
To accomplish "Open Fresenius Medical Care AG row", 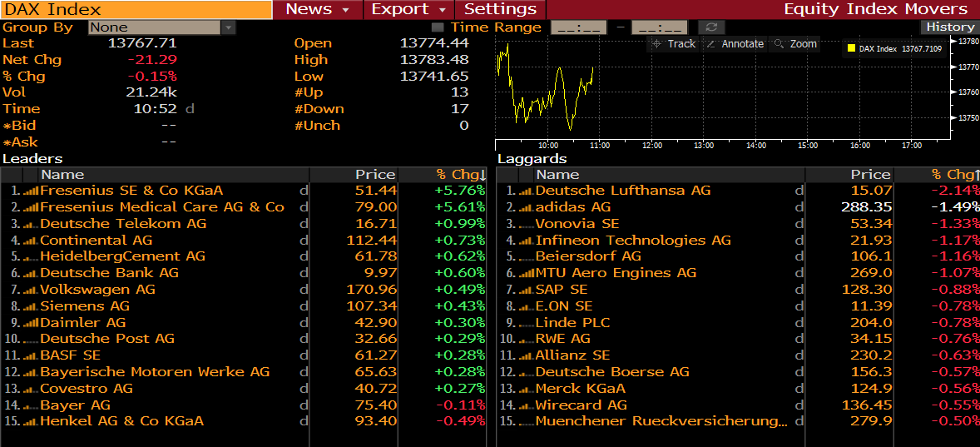I will [244, 207].
